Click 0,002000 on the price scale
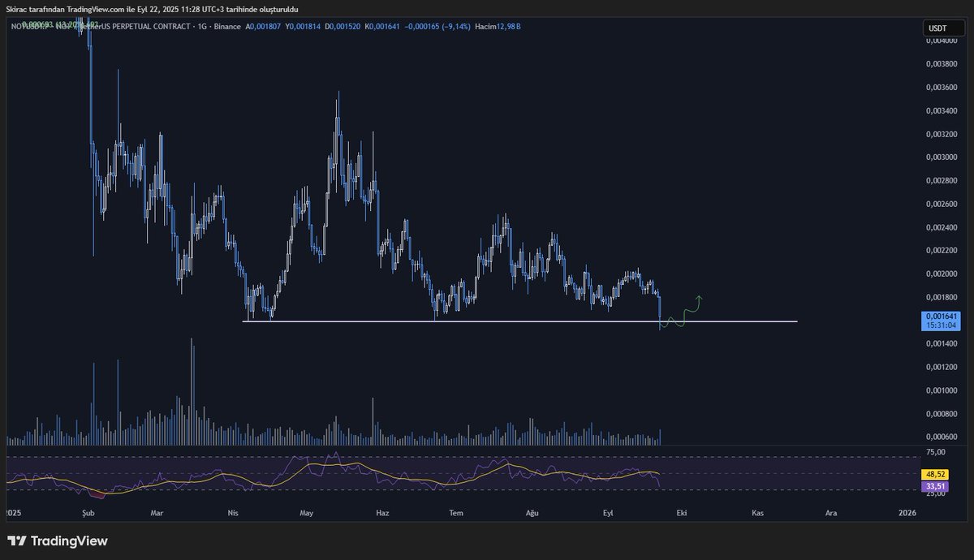The height and width of the screenshot is (560, 974). point(941,274)
